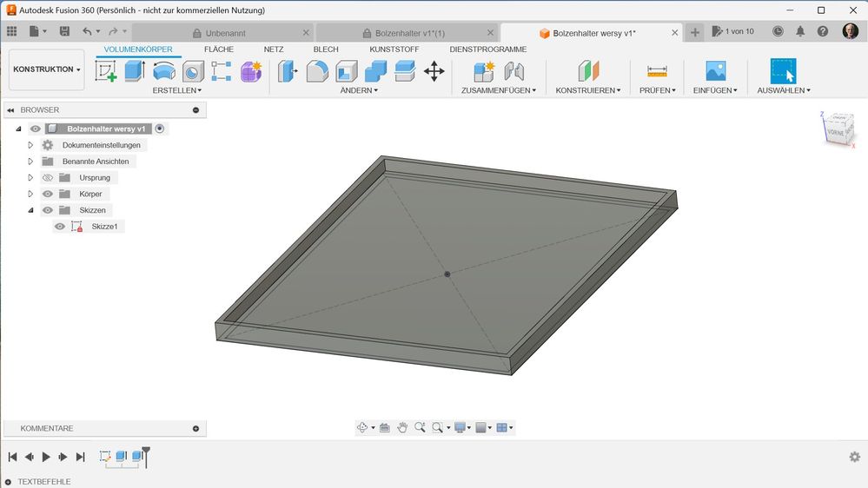Add a new design tab
The width and height of the screenshot is (868, 488).
(695, 33)
